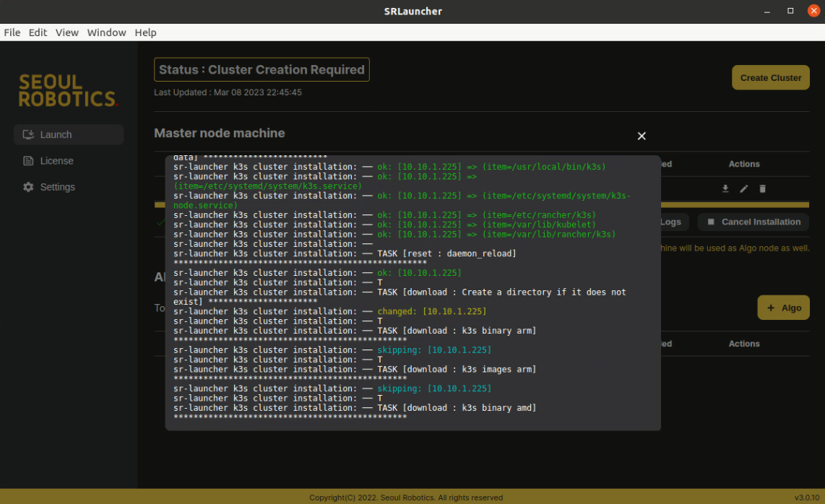Click the Launch sidebar icon
Image resolution: width=825 pixels, height=504 pixels.
(x=28, y=135)
